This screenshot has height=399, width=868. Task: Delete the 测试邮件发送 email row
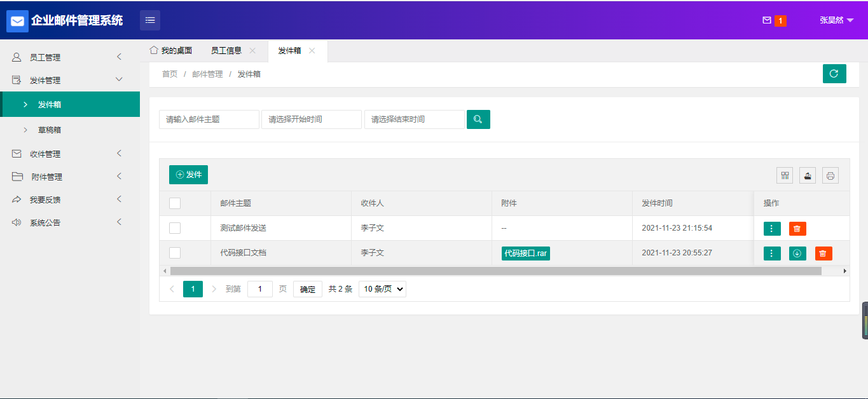(x=797, y=229)
